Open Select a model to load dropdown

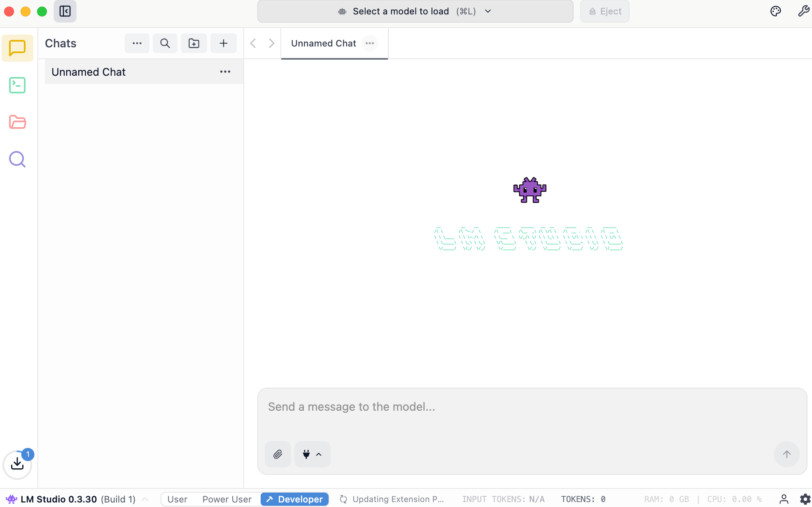tap(415, 11)
